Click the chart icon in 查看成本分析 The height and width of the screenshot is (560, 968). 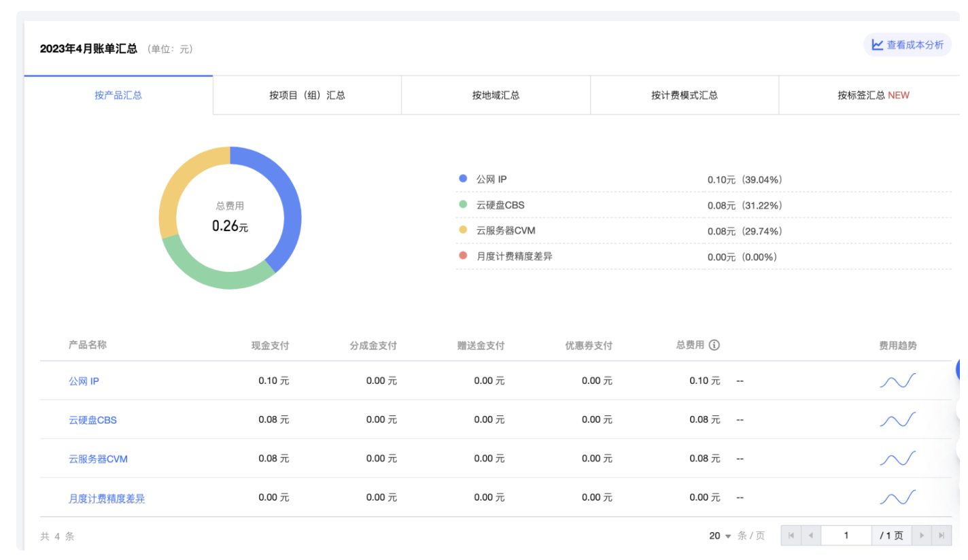[x=878, y=45]
